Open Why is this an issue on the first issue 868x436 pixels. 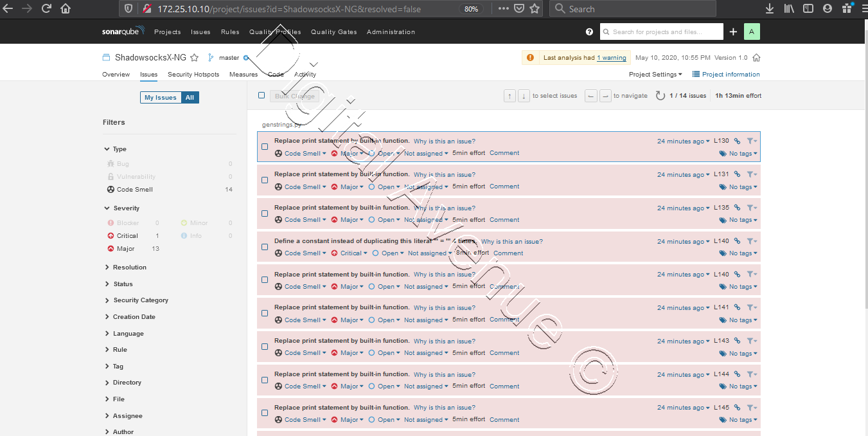pos(444,141)
